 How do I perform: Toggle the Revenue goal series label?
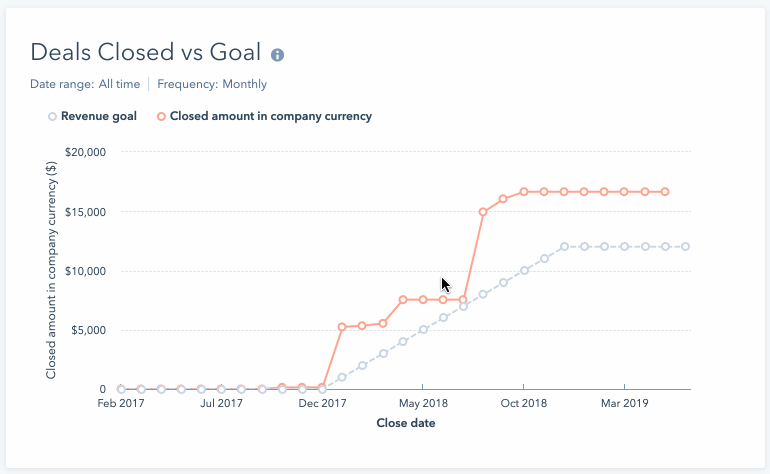(98, 117)
